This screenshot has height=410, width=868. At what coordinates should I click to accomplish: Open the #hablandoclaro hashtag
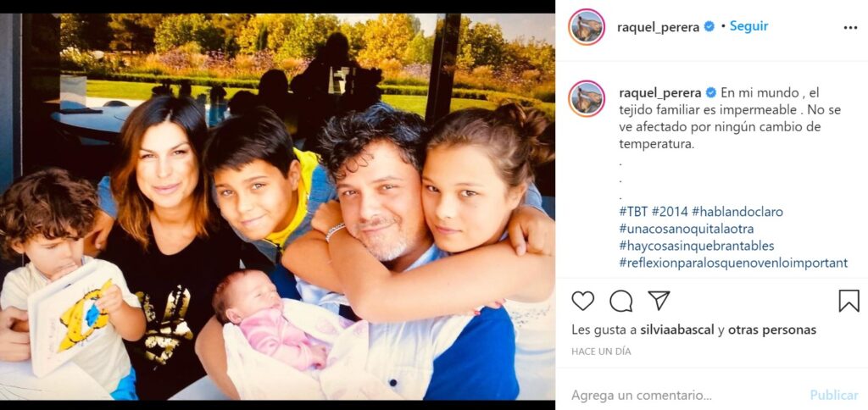(x=737, y=212)
